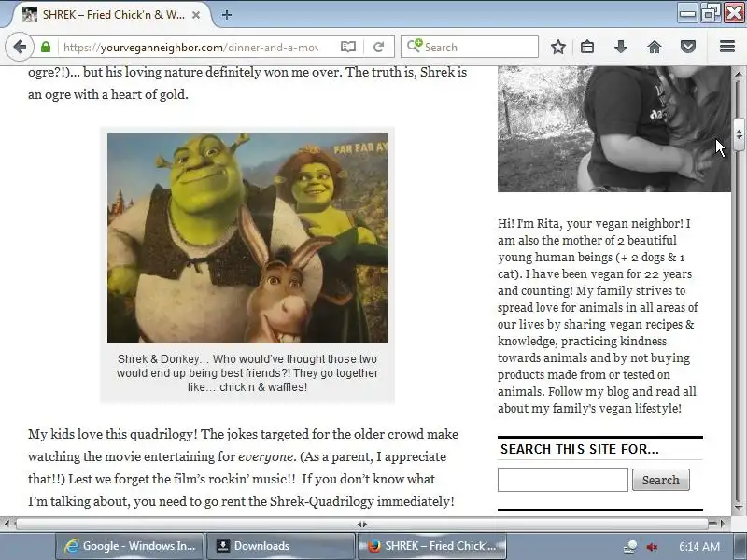Click the vertical scrollbar down arrow
The height and width of the screenshot is (560, 747).
tap(739, 508)
